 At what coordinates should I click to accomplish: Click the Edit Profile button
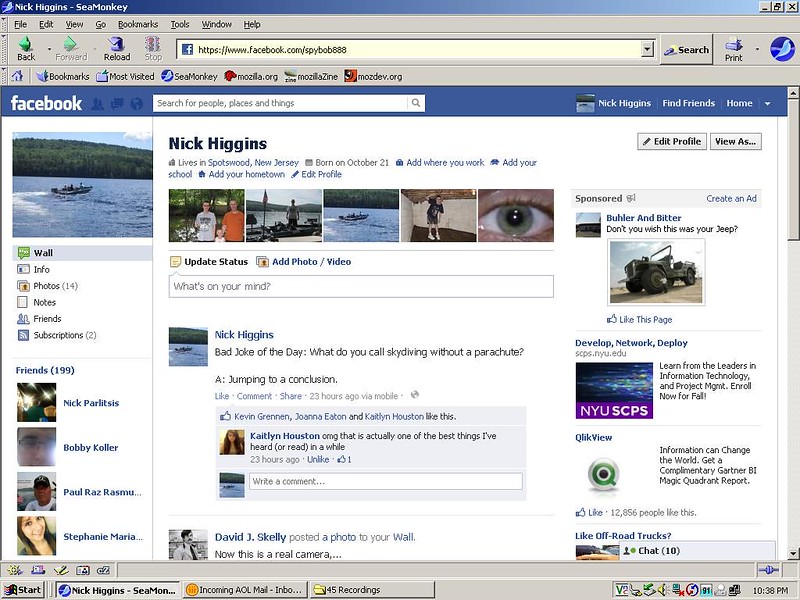(671, 141)
